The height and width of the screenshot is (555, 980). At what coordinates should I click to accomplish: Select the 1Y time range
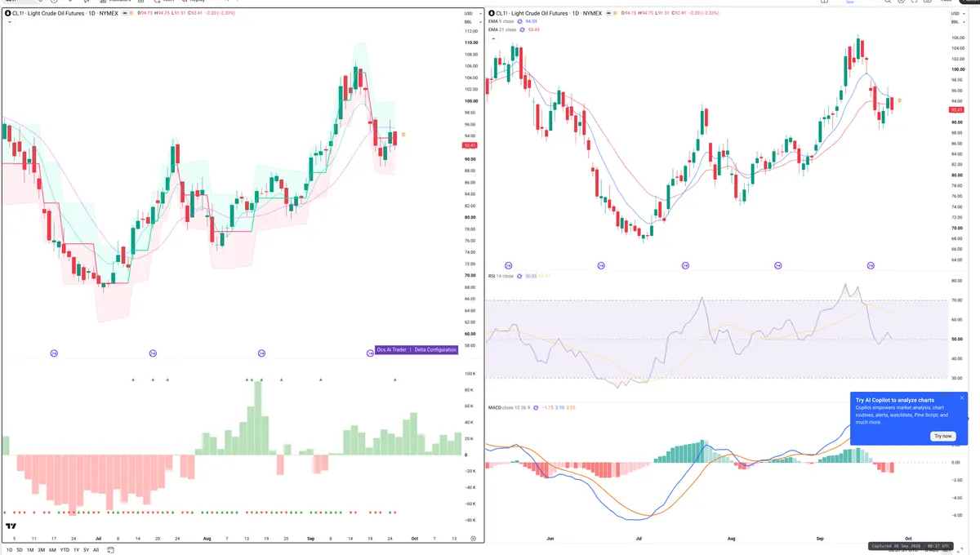pos(76,550)
